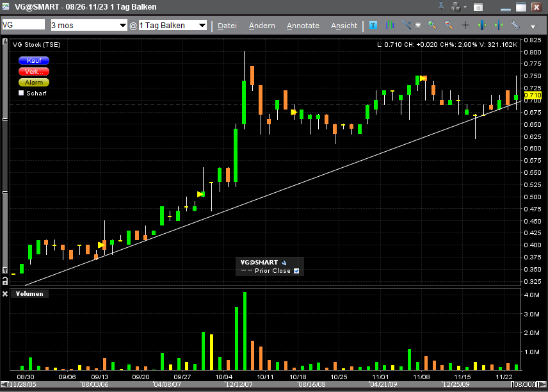Activate the crosshair cursor tool
Viewport: 548px width, 392px height.
point(465,25)
